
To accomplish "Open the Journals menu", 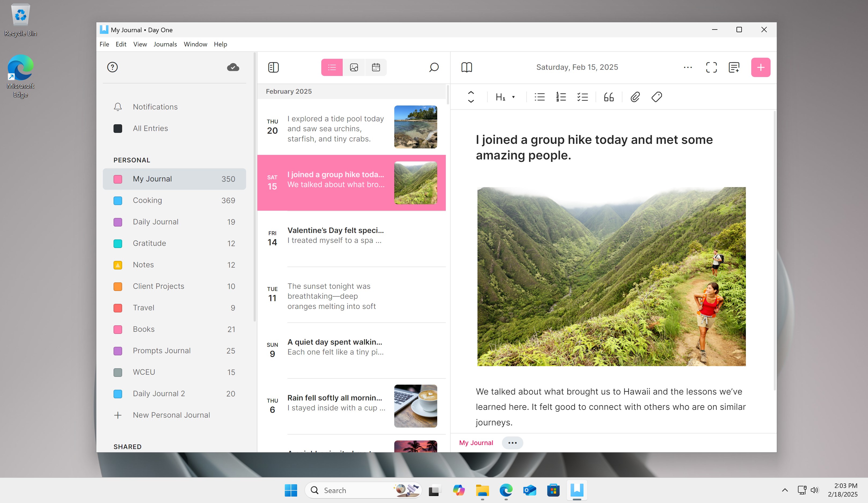I will point(165,44).
